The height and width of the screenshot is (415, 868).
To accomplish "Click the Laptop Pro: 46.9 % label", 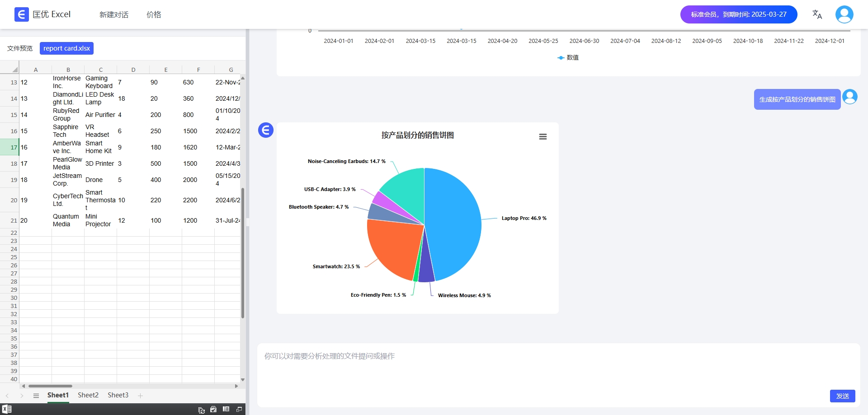I will 524,218.
